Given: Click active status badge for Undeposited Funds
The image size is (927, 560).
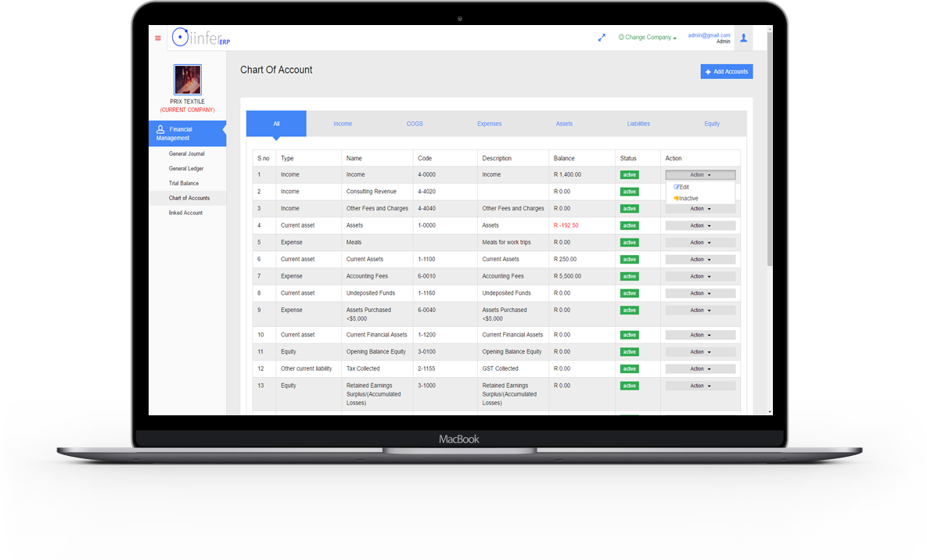Looking at the screenshot, I should (x=629, y=293).
